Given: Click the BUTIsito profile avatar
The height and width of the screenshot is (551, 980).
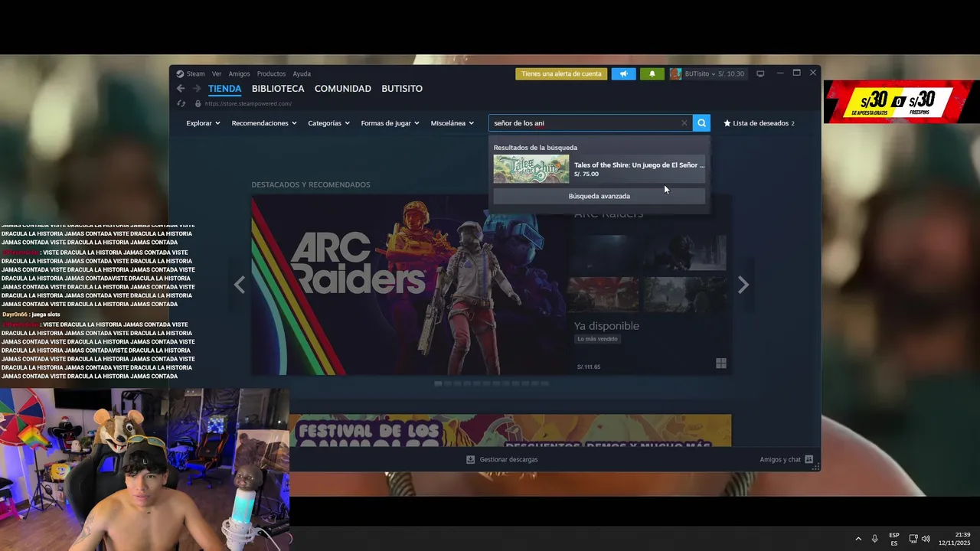Looking at the screenshot, I should 675,74.
